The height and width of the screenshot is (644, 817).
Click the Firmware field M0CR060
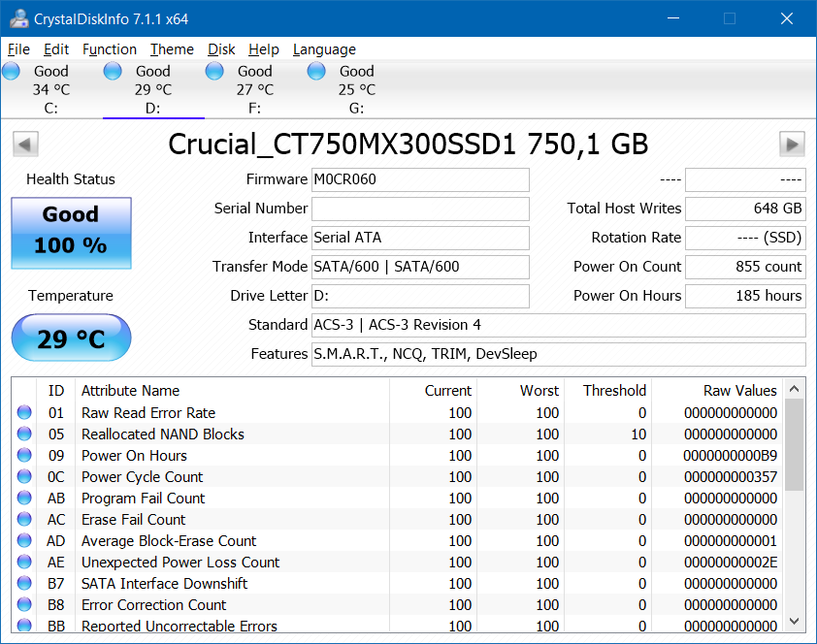click(420, 179)
